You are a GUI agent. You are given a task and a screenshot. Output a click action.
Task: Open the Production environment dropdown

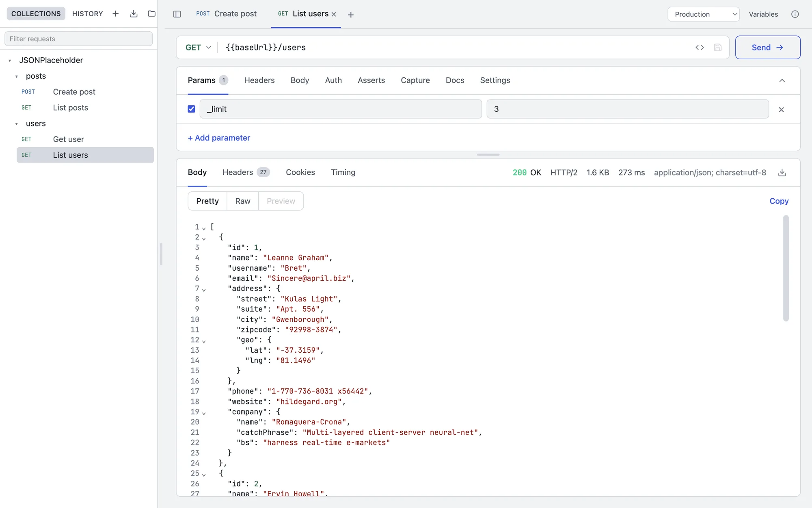[x=704, y=14]
